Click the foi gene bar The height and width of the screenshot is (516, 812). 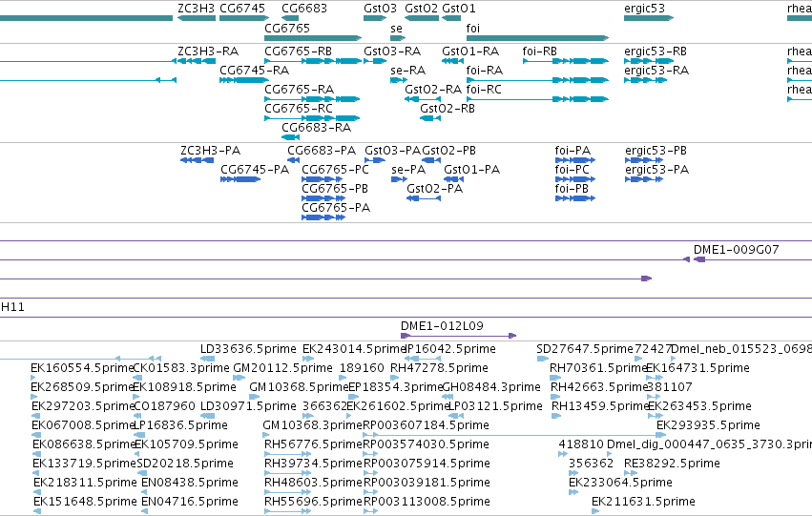[x=537, y=38]
